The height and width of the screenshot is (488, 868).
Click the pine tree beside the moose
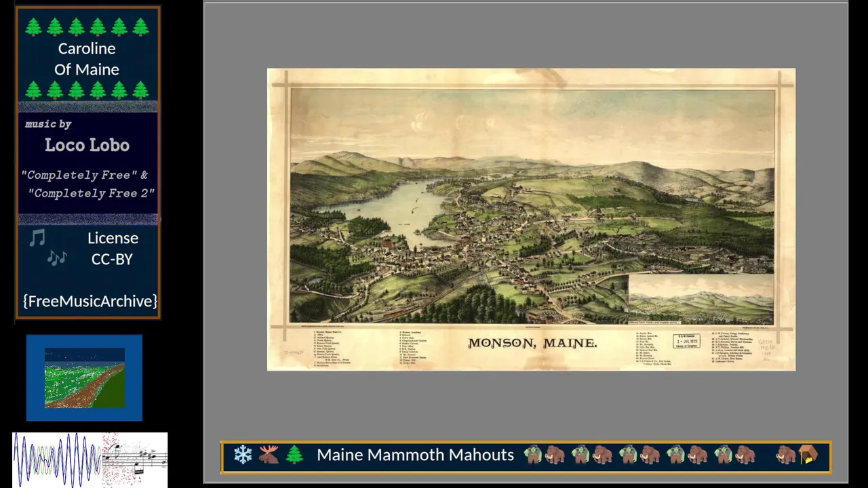[x=294, y=455]
